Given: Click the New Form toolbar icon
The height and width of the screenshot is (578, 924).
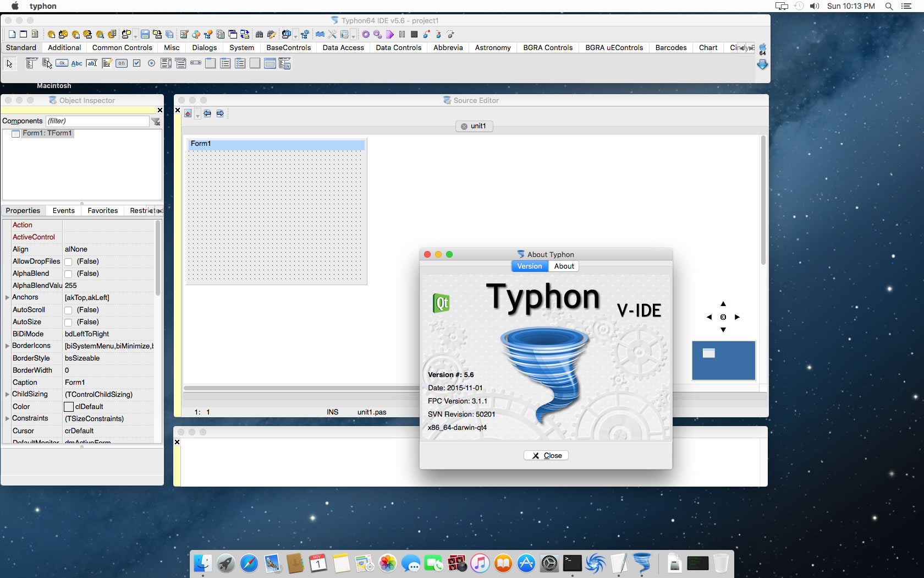Looking at the screenshot, I should tap(23, 34).
